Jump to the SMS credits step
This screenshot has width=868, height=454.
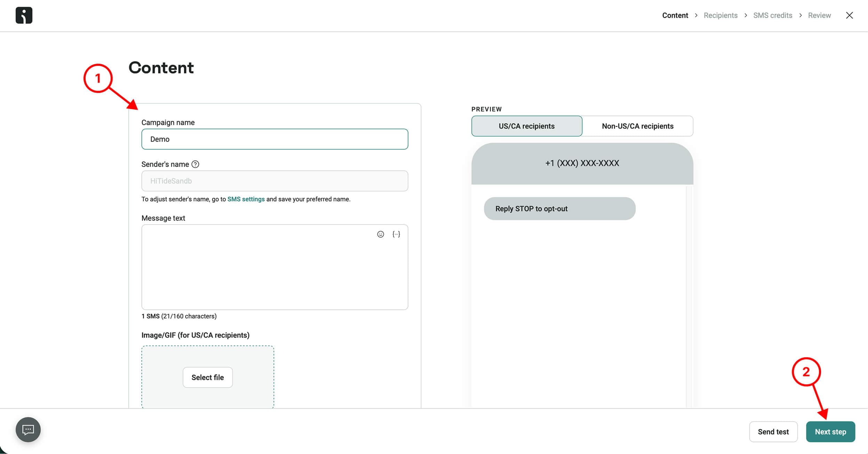(773, 15)
